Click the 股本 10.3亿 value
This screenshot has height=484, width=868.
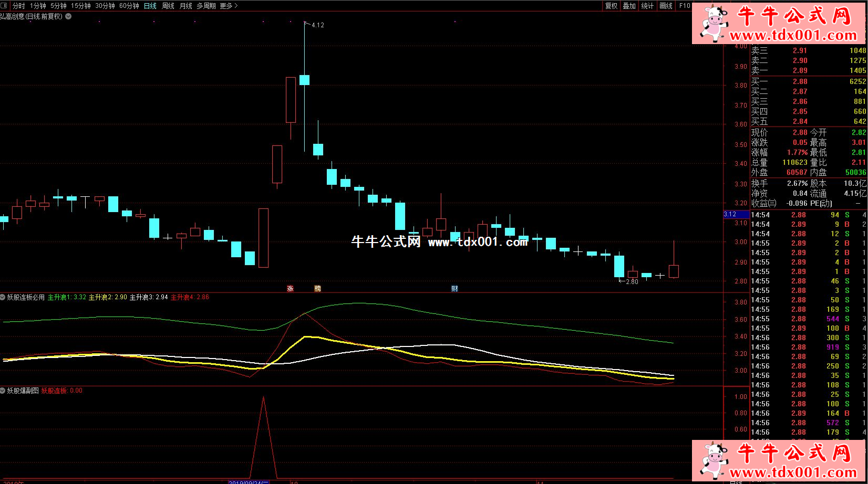click(855, 183)
